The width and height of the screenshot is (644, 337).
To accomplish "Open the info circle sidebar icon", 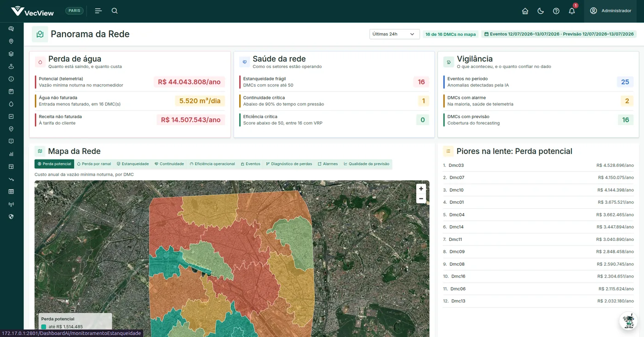I will (11, 79).
